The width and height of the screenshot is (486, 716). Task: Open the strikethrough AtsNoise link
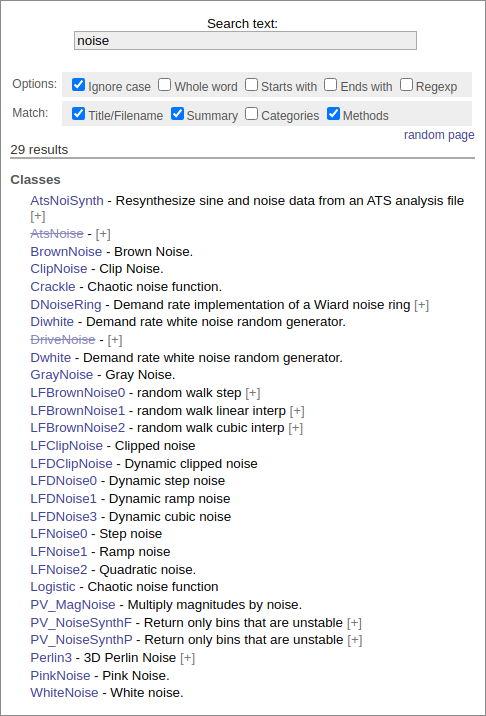pos(57,234)
